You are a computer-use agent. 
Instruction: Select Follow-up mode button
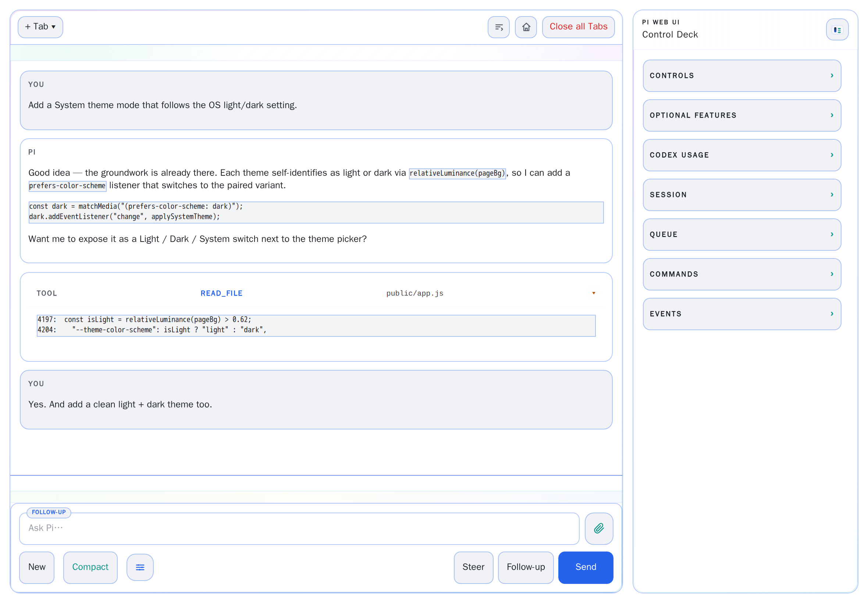(525, 567)
